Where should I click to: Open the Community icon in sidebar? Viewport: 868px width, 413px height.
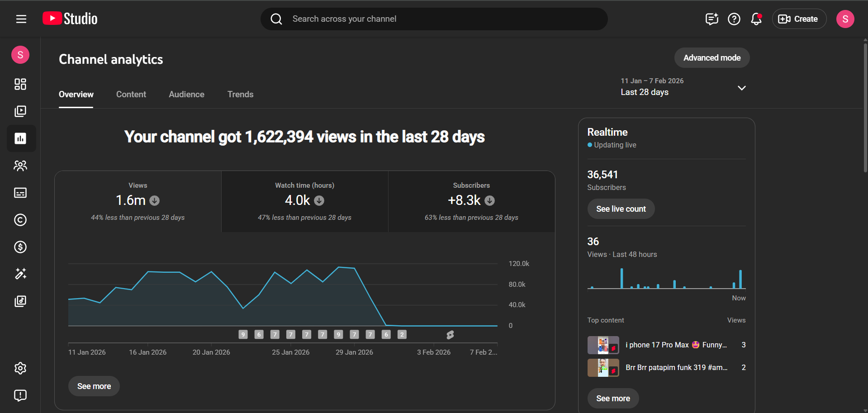pos(20,166)
